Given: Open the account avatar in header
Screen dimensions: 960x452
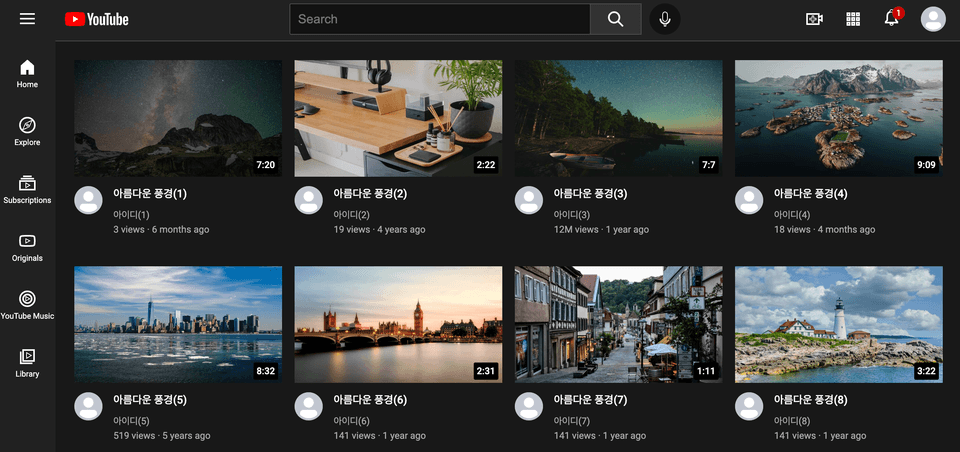Looking at the screenshot, I should point(933,19).
